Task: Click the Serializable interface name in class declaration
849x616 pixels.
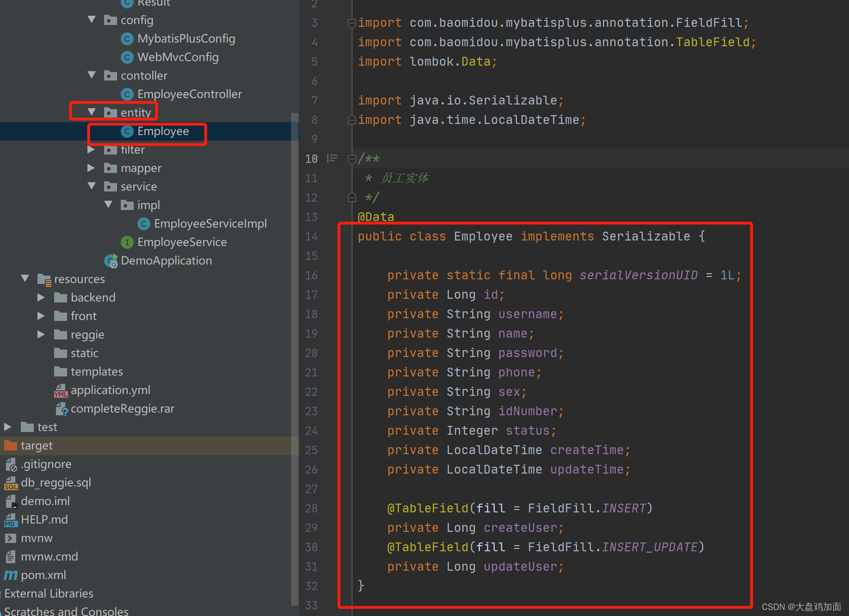Action: [646, 236]
